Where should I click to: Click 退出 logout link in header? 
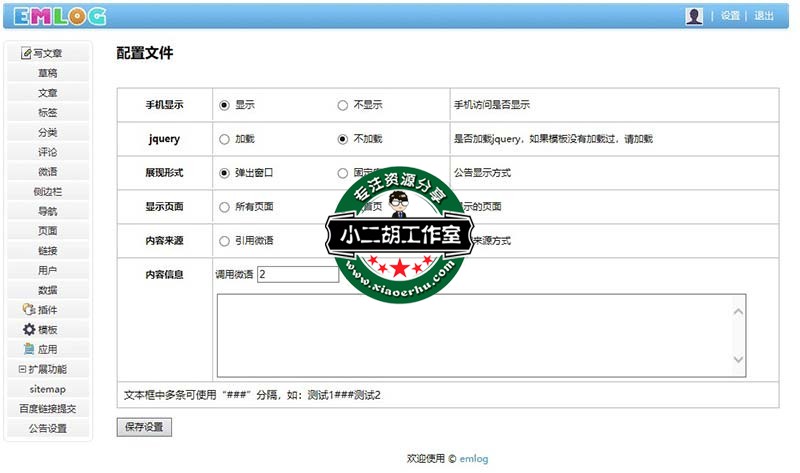pos(763,16)
